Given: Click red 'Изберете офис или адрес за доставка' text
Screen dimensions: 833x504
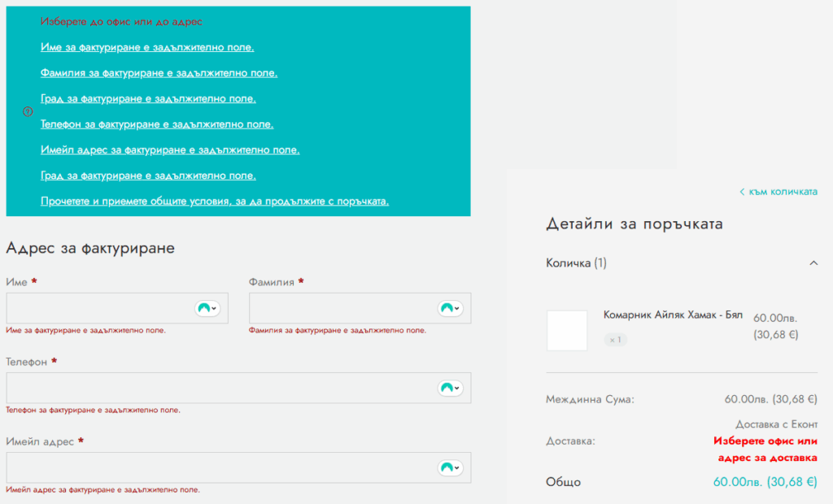Looking at the screenshot, I should [765, 450].
